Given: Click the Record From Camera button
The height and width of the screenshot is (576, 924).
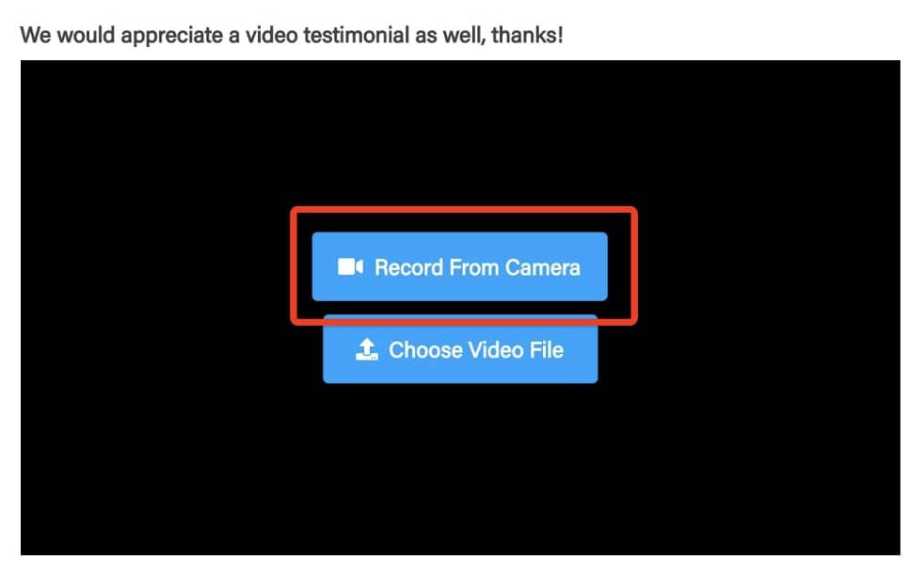Looking at the screenshot, I should (x=459, y=266).
